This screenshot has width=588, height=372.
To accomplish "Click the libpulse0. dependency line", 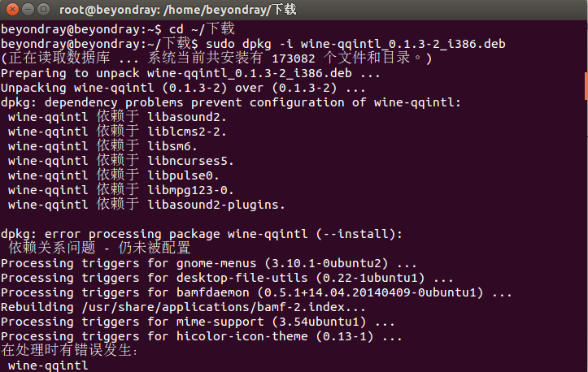I will point(114,175).
